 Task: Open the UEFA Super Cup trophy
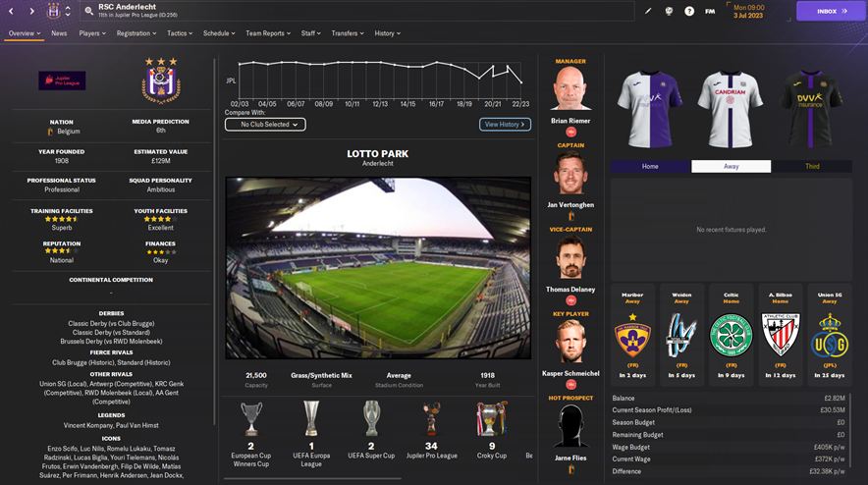371,418
